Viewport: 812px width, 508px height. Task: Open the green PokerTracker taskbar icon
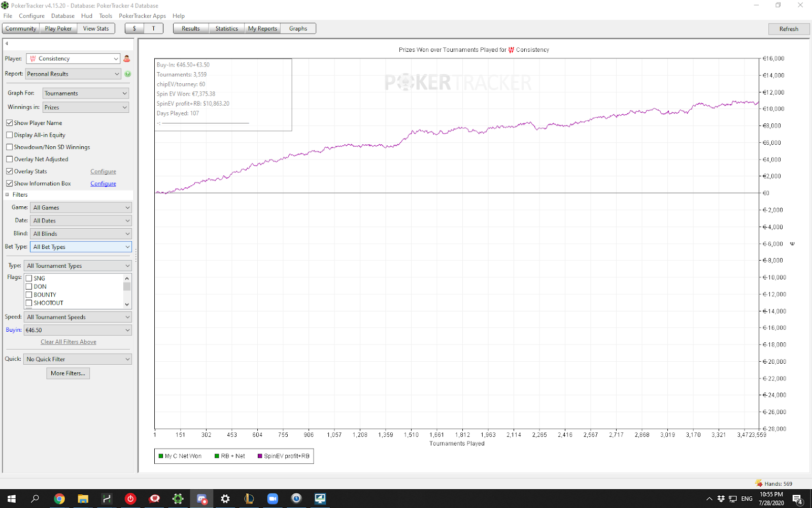178,499
